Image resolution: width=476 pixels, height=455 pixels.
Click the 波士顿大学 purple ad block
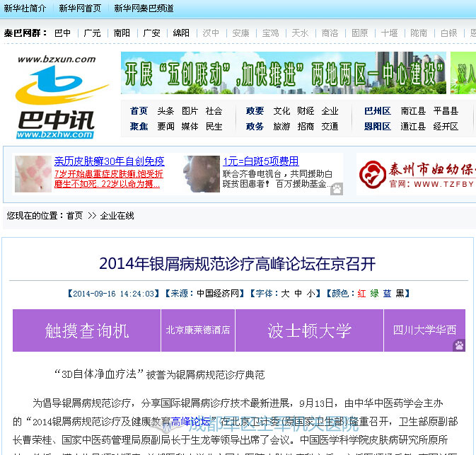309,330
